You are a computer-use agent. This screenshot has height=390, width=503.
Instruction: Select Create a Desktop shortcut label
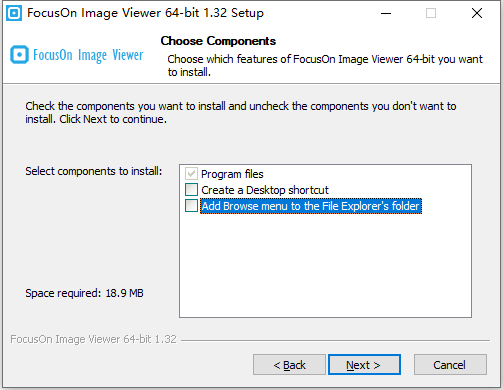(x=265, y=190)
